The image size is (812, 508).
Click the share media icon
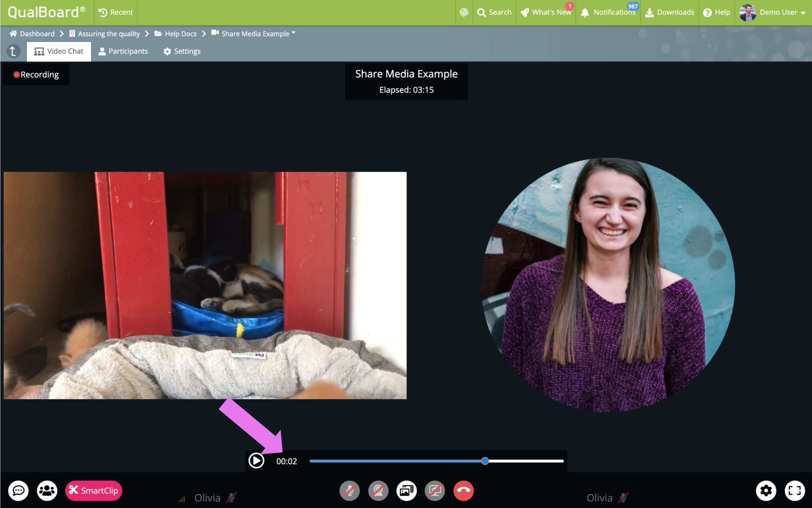(406, 490)
